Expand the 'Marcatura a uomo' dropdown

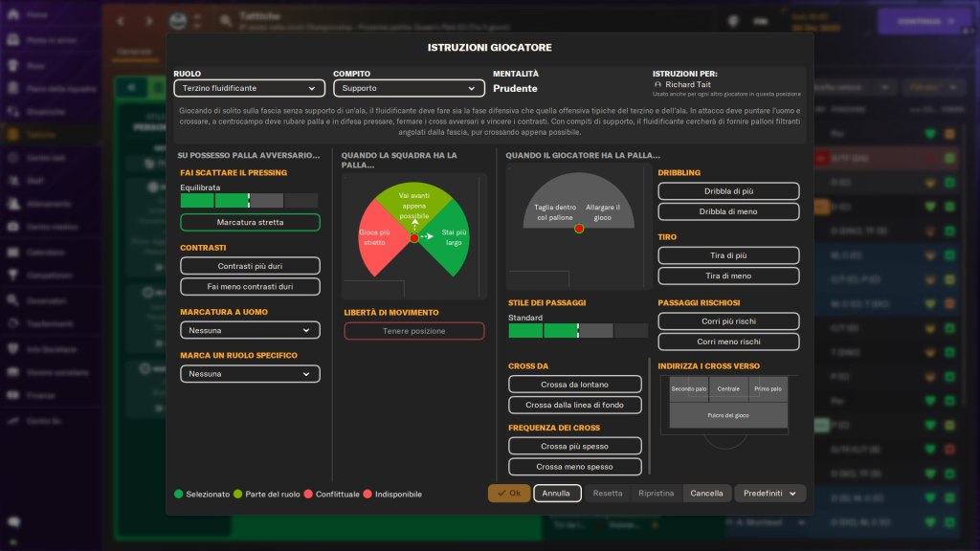(250, 330)
